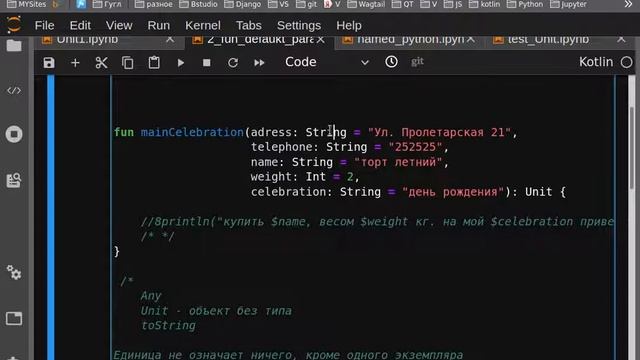Click the "день рождения" string in code
Image resolution: width=640 pixels, height=360 pixels.
453,192
